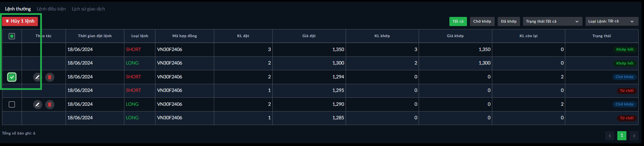Open the Loại Lệnh order type dropdown

point(612,21)
